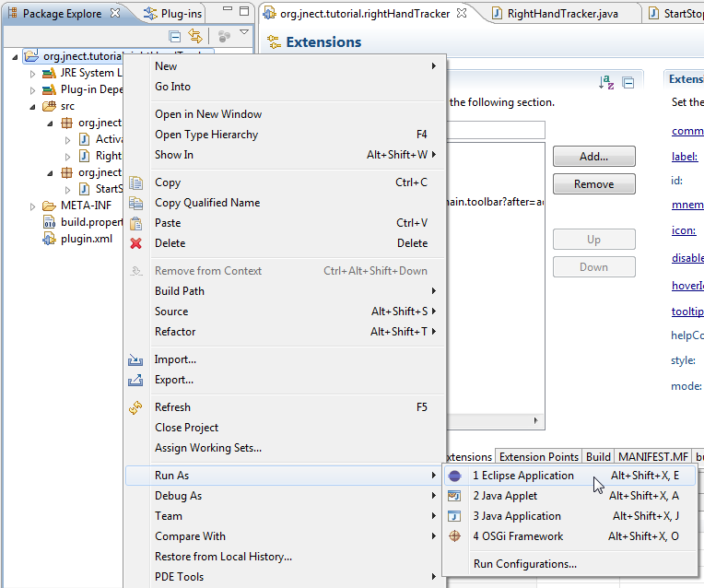
Task: Follow the icon: link
Action: coord(684,230)
